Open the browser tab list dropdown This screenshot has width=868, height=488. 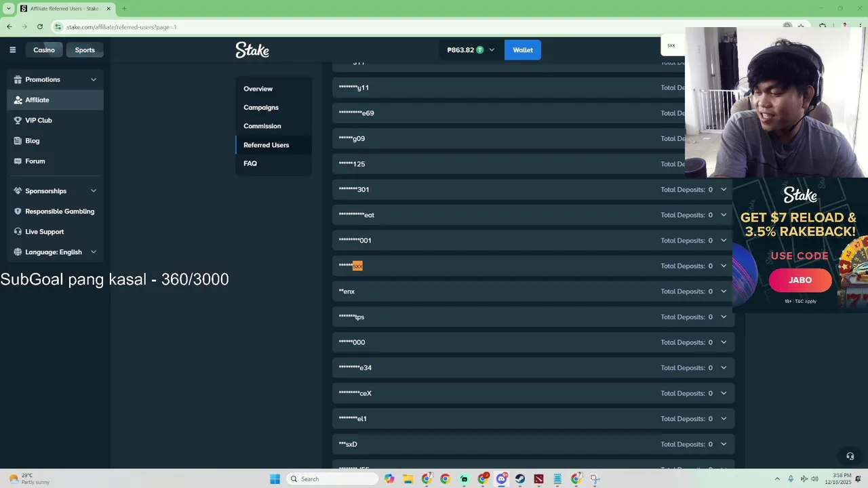click(x=9, y=8)
